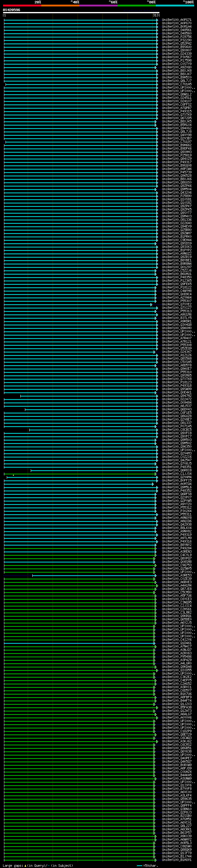The height and width of the screenshot is (868, 197).
Task: Select hit UniRef100_B9H5I0
Action: click(x=176, y=78)
